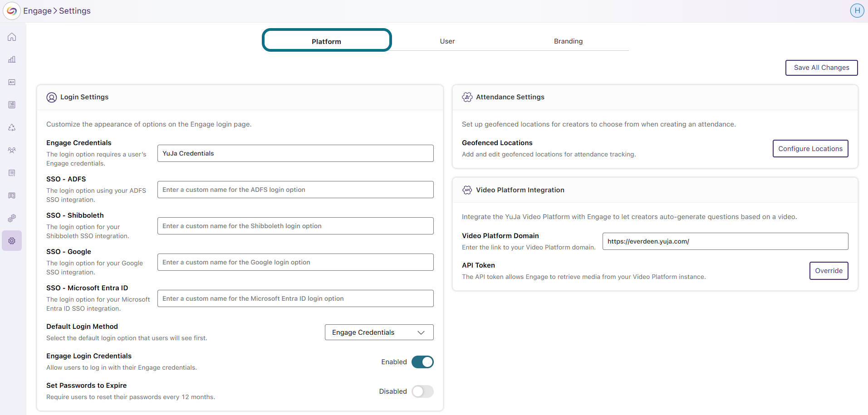The image size is (868, 415).
Task: Click the "Login Settings" heading
Action: (84, 97)
